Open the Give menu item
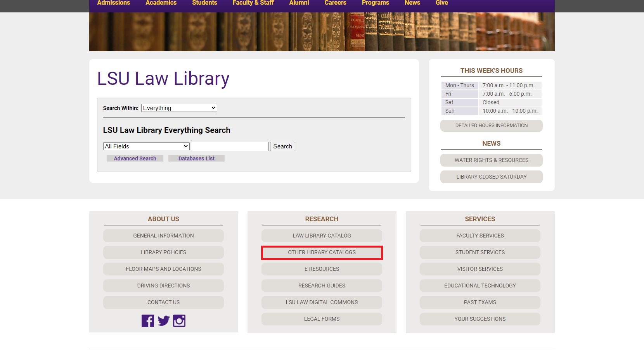 tap(442, 3)
